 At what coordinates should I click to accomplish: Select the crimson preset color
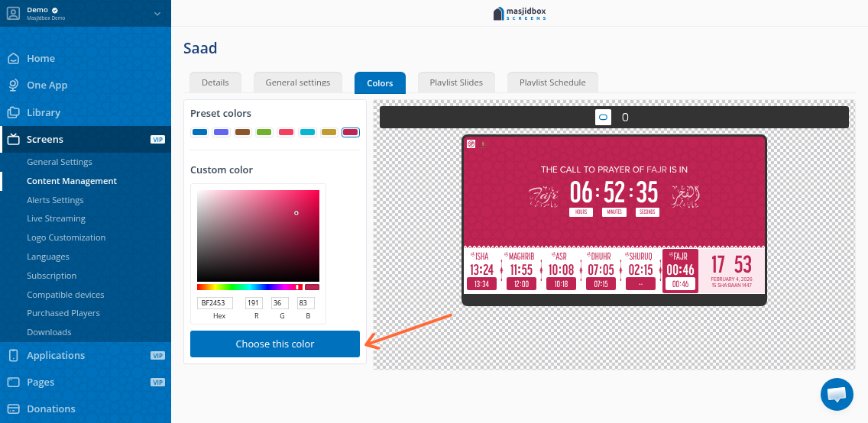351,132
